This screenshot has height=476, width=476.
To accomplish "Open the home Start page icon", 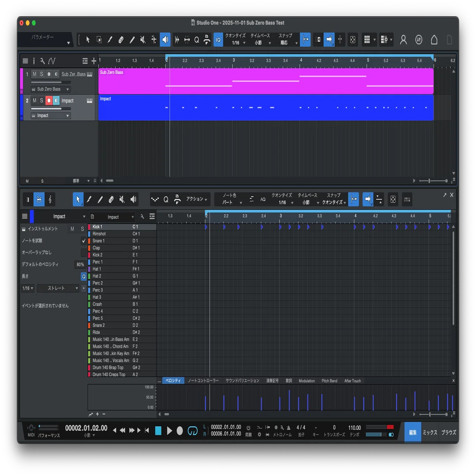I will tap(434, 40).
